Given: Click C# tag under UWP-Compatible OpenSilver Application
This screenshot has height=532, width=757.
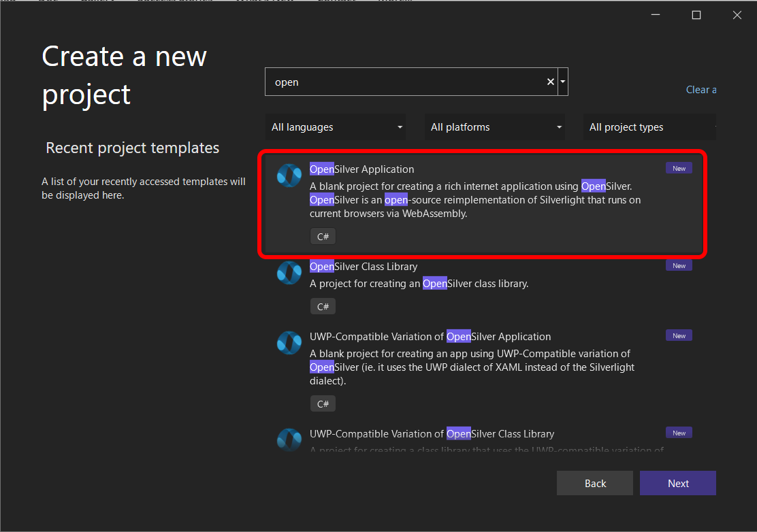Looking at the screenshot, I should pos(323,403).
